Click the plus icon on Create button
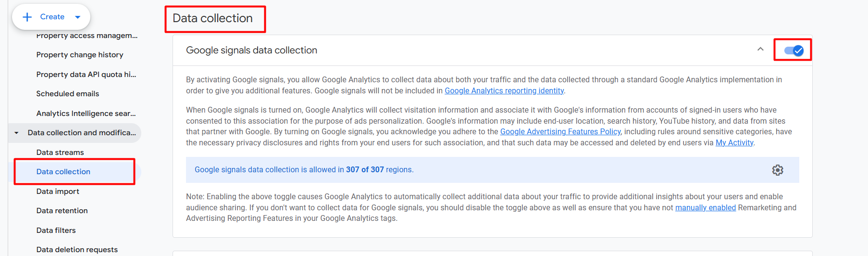The height and width of the screenshot is (256, 868). click(27, 17)
